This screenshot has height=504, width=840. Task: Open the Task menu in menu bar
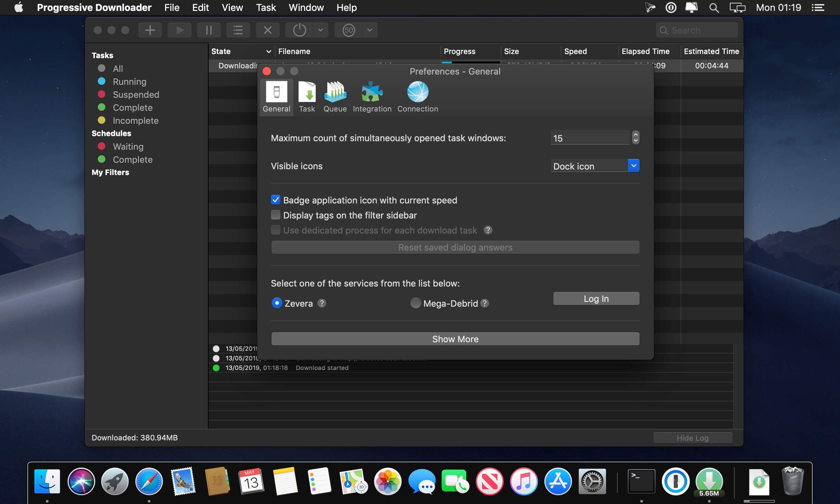pos(266,8)
